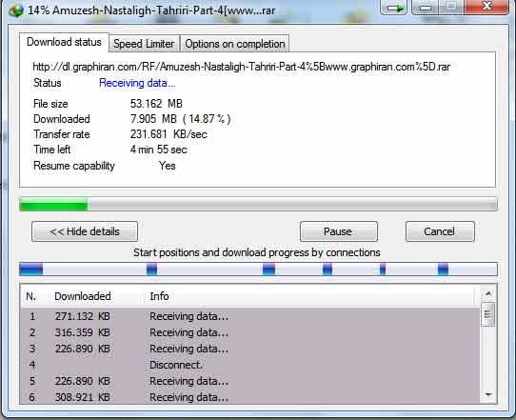The height and width of the screenshot is (420, 516).
Task: Open the Speed Limiter tab
Action: pos(144,44)
